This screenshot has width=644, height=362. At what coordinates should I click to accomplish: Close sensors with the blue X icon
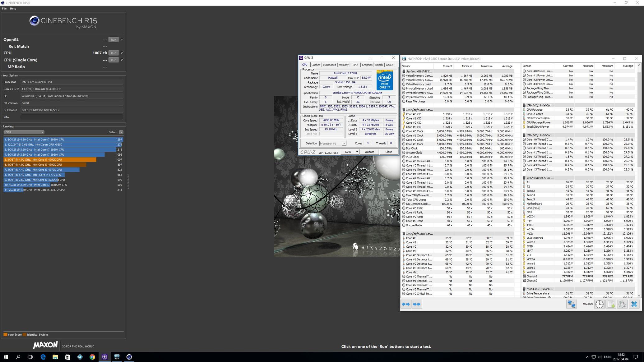pyautogui.click(x=634, y=304)
